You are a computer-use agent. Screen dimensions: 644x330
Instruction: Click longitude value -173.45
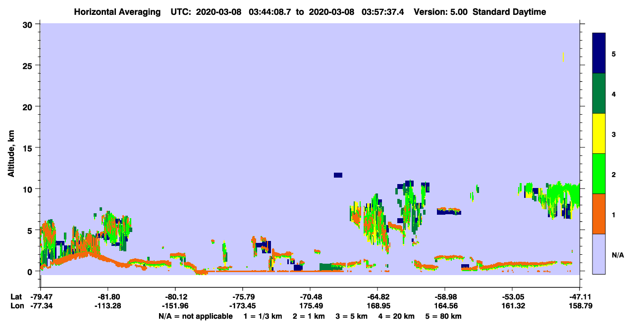[x=242, y=306]
